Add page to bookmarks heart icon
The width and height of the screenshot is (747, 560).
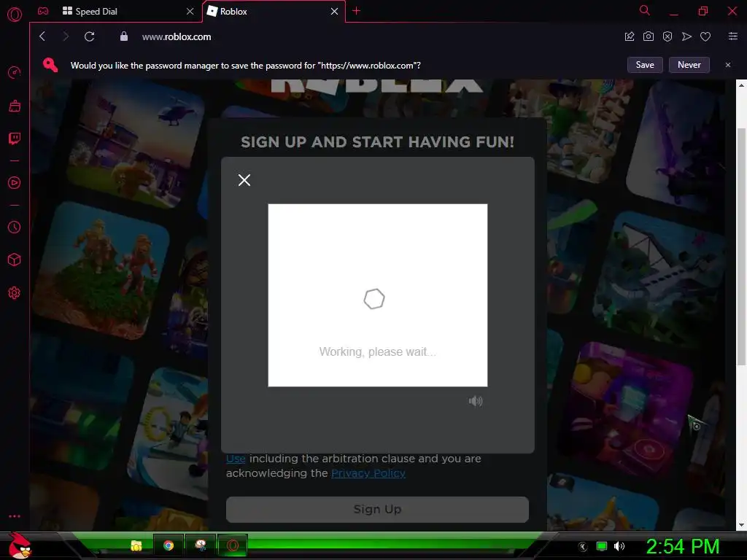point(705,36)
